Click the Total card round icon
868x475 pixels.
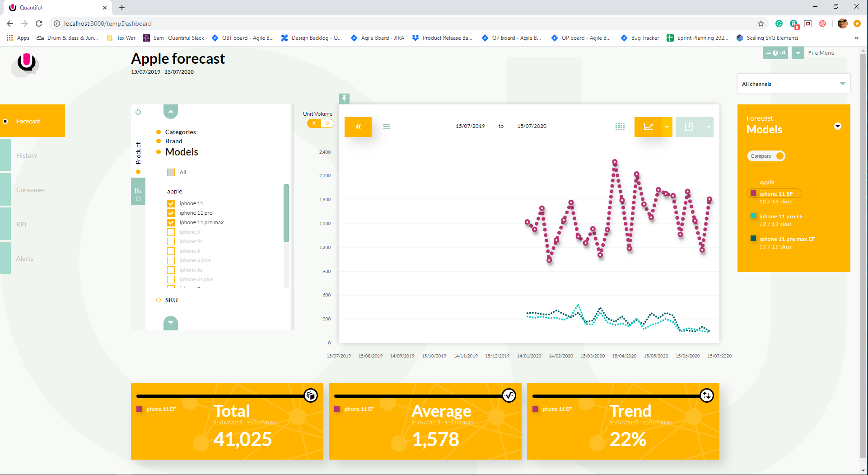[311, 395]
